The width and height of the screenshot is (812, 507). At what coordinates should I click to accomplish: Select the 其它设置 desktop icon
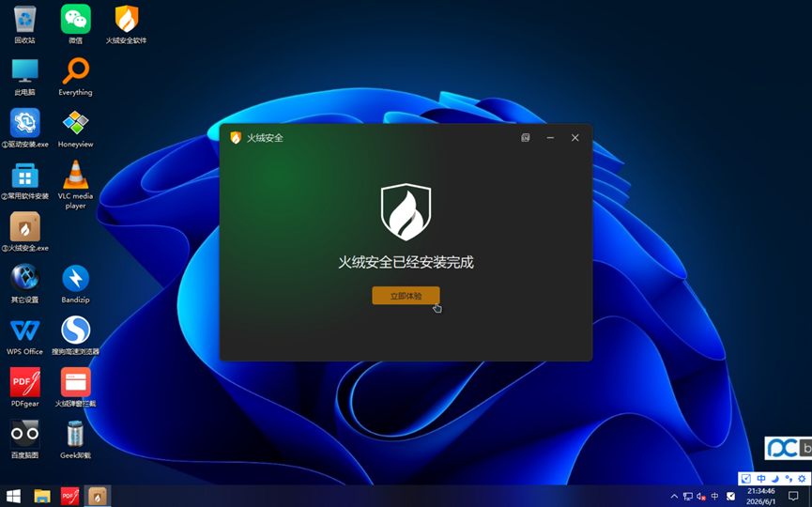(24, 284)
